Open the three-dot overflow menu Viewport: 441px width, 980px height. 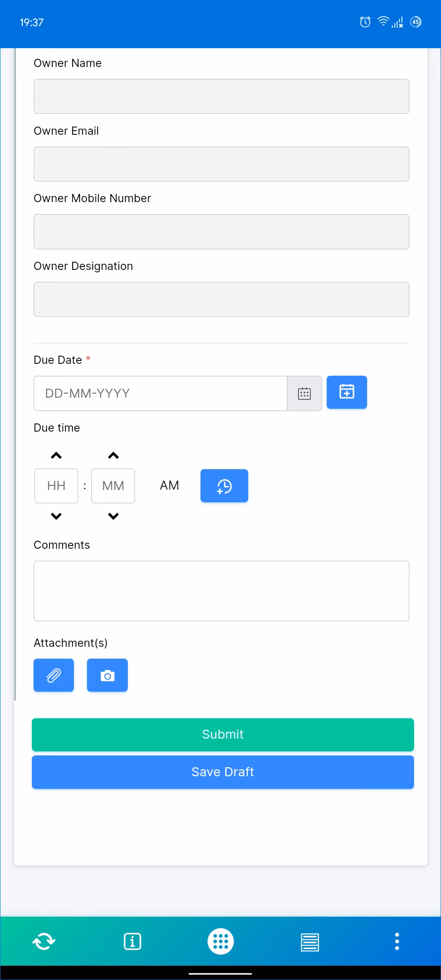396,941
